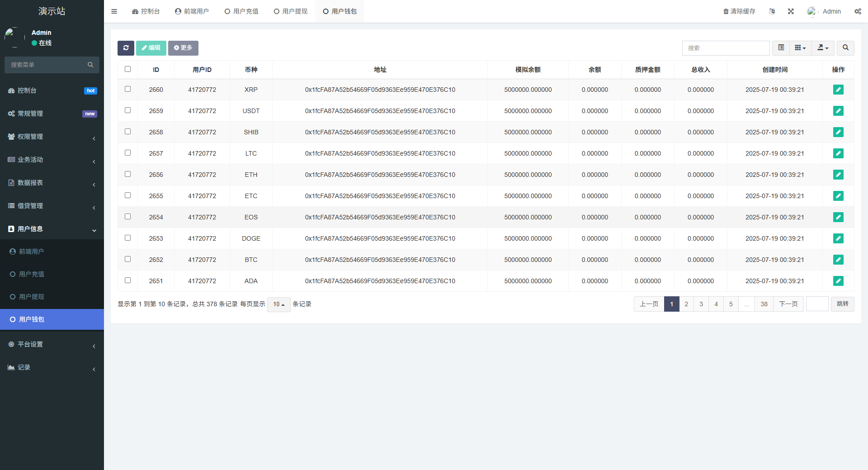Image resolution: width=868 pixels, height=470 pixels.
Task: Check the select-all checkbox in table header
Action: pos(127,69)
